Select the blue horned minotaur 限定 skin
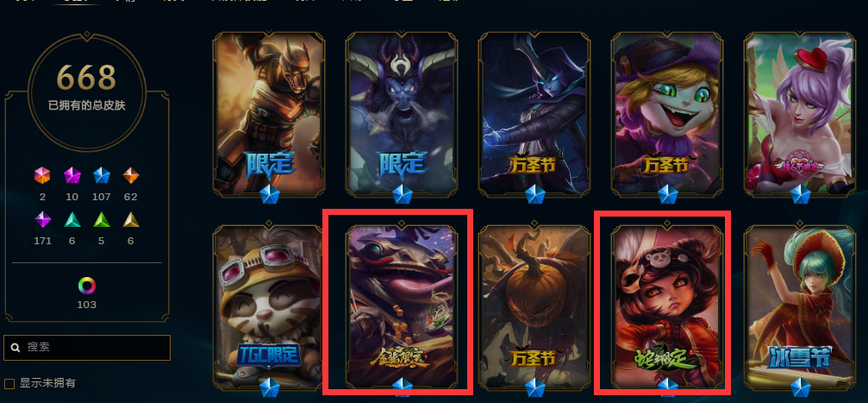This screenshot has width=868, height=403. [402, 114]
